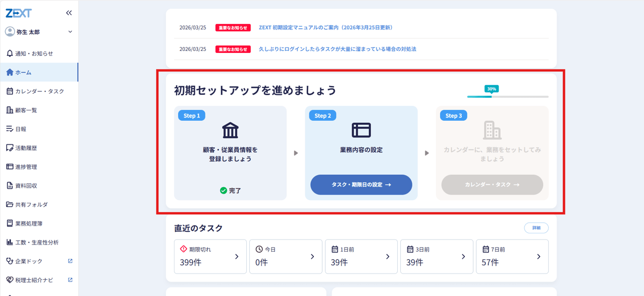Go to カレンダー・タスク in the sidebar

pyautogui.click(x=39, y=91)
